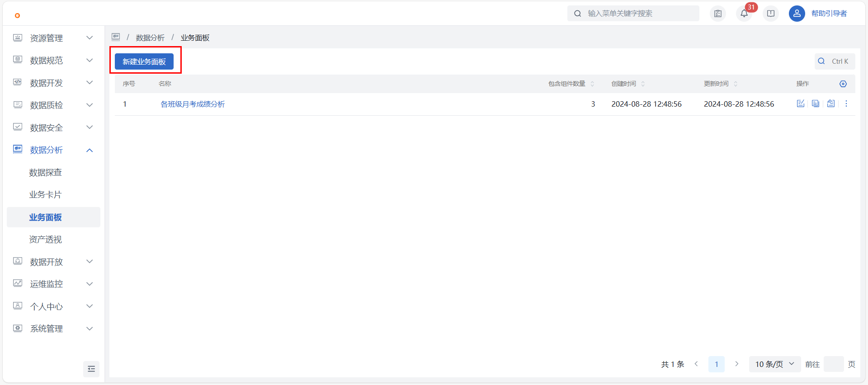Click the 新建业务面板 button
868x385 pixels.
pyautogui.click(x=144, y=61)
